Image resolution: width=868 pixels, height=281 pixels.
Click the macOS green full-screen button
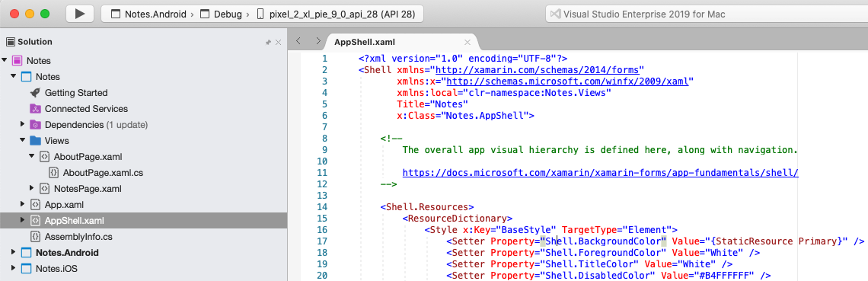[x=46, y=13]
